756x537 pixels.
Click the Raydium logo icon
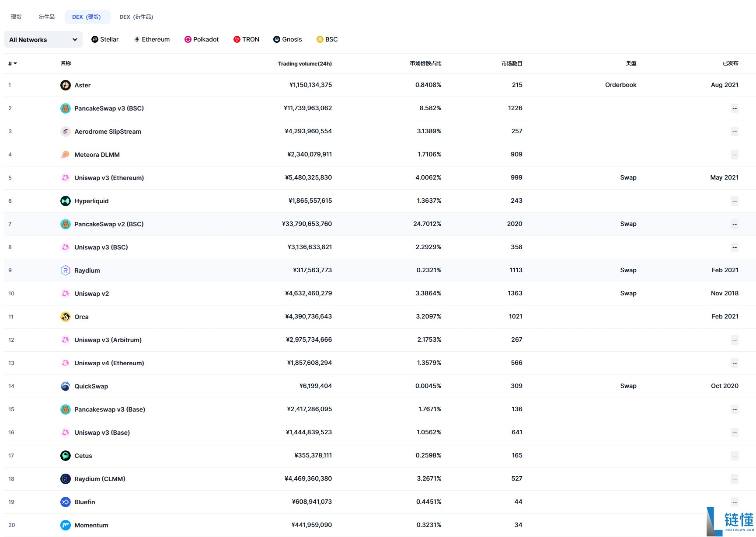(x=65, y=270)
